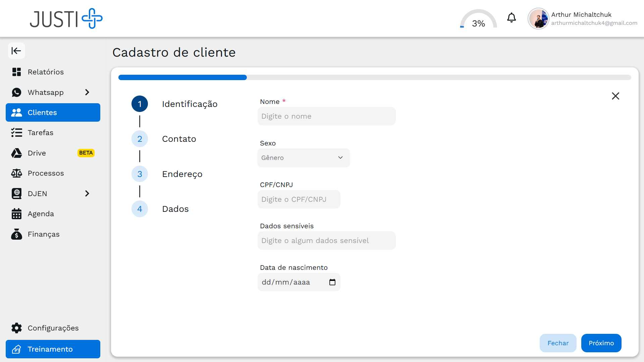
Task: Collapse the sidebar with arrow icon
Action: click(x=16, y=51)
